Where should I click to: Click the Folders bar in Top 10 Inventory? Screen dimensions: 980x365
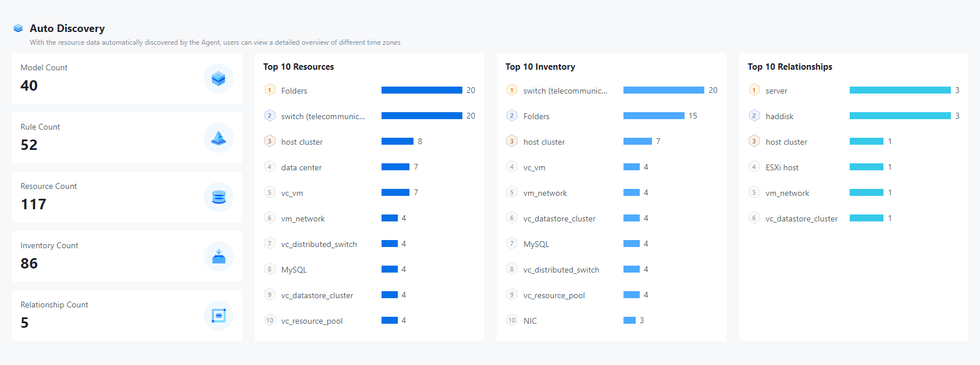[x=654, y=116]
